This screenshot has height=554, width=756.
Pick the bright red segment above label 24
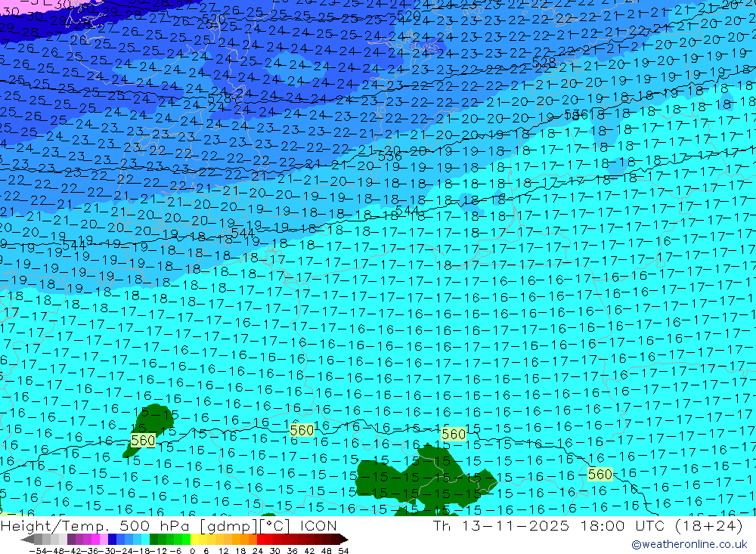261,540
